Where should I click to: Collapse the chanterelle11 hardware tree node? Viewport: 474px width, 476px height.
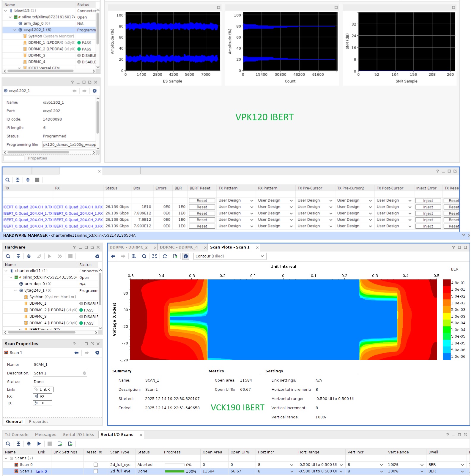[6, 271]
